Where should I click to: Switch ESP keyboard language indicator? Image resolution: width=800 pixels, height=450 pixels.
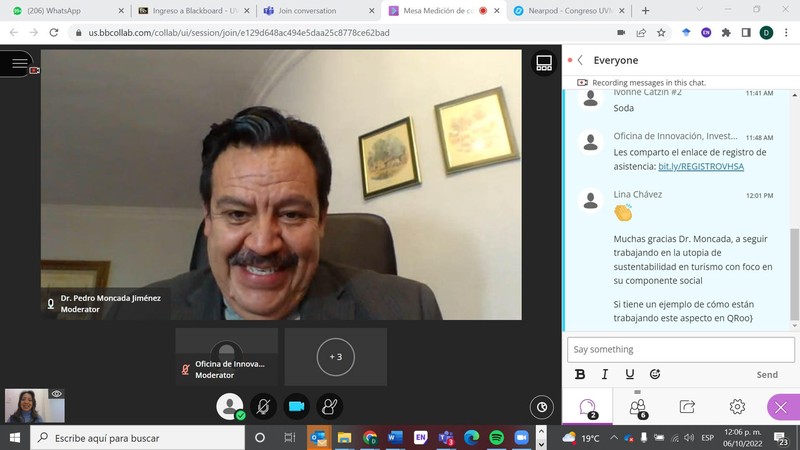pos(708,438)
